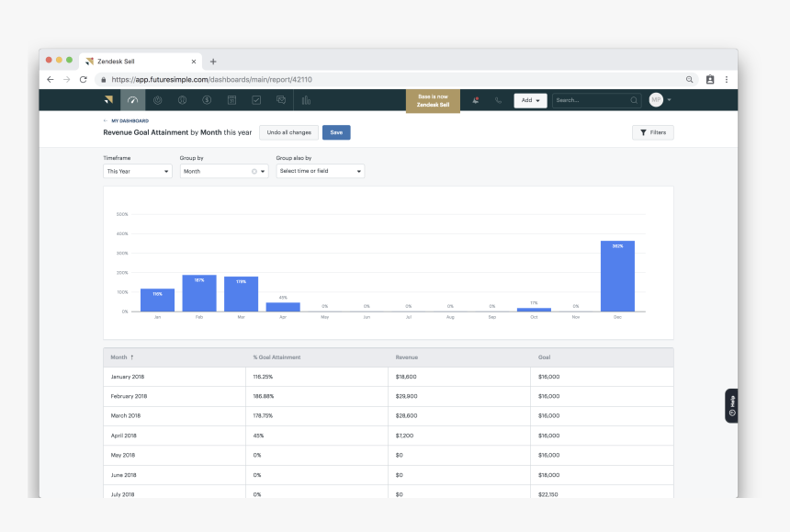Close the Zendesk Sell tab
The width and height of the screenshot is (790, 532).
194,62
